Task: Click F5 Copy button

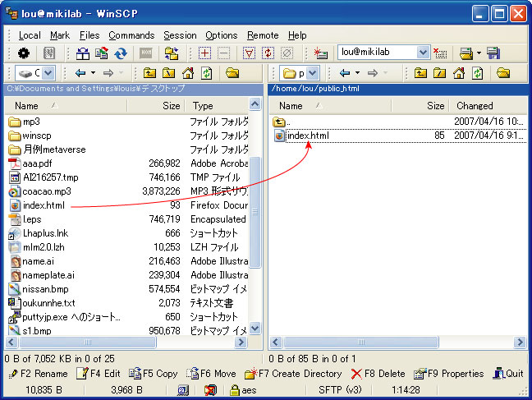Action: click(153, 374)
